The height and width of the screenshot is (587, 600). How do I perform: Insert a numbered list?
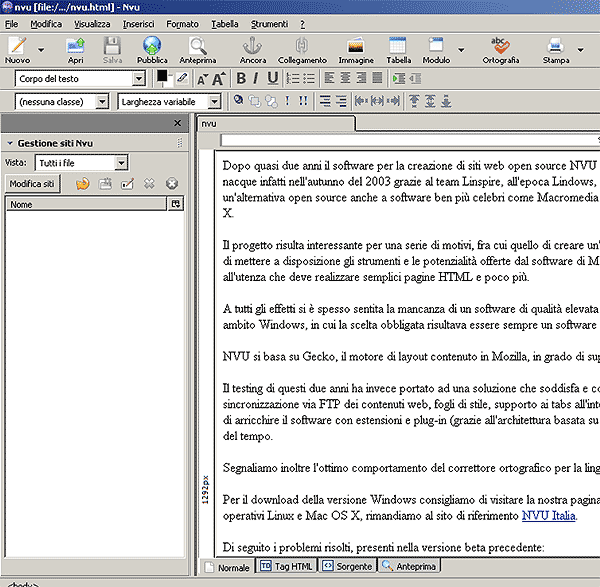[293, 78]
